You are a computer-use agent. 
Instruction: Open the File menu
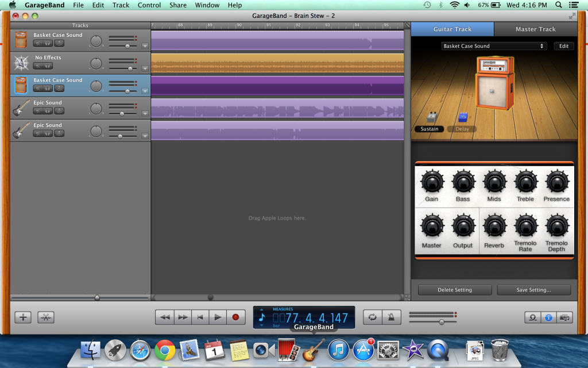pyautogui.click(x=78, y=5)
